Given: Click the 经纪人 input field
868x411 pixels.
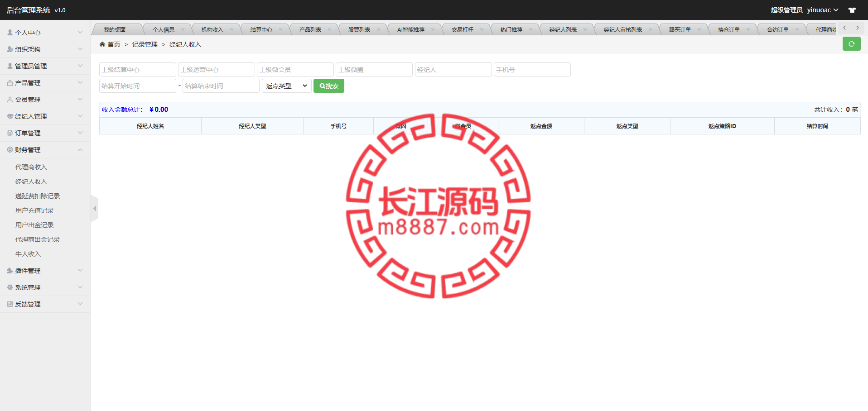Looking at the screenshot, I should tap(453, 70).
